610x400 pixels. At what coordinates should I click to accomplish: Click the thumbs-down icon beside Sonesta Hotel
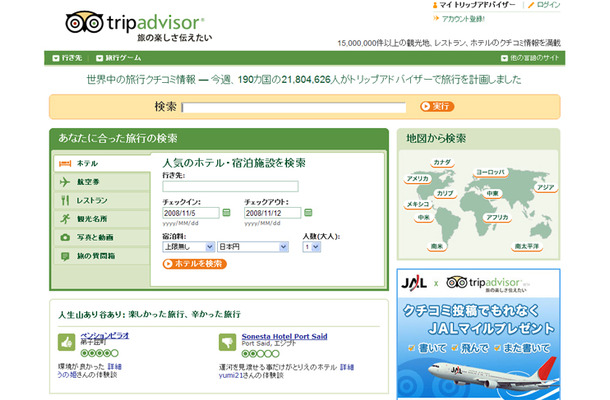[x=228, y=342]
